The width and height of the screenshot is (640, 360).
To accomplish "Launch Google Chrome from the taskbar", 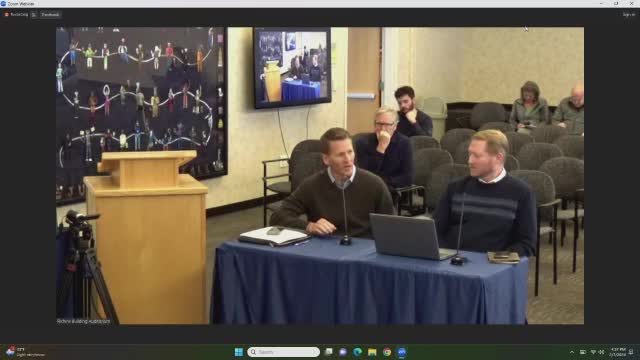I will (387, 352).
